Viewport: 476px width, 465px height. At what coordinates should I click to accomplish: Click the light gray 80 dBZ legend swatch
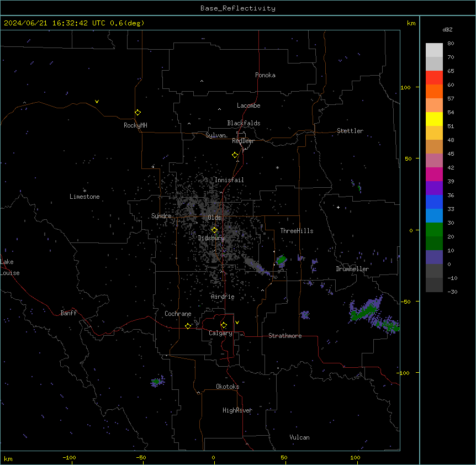coord(434,50)
